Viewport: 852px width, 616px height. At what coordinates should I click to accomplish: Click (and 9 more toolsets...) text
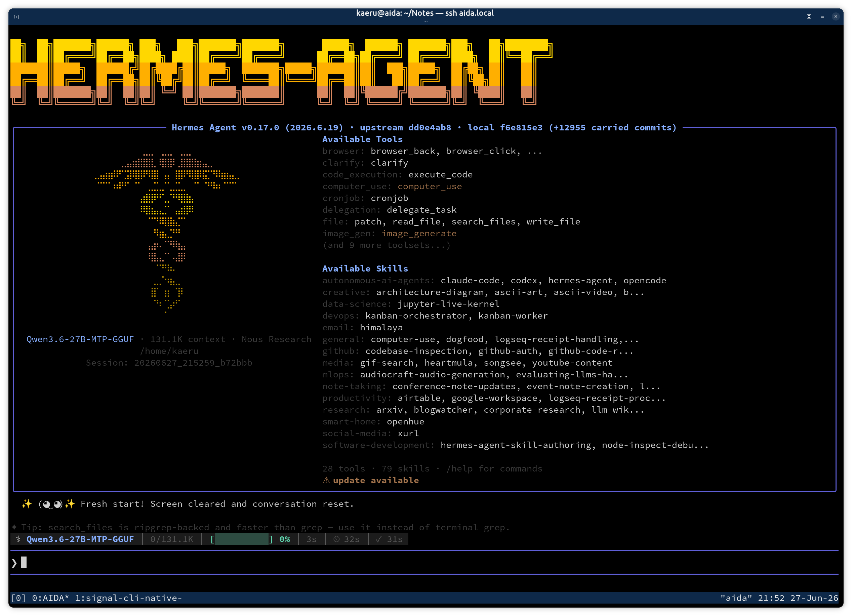387,245
